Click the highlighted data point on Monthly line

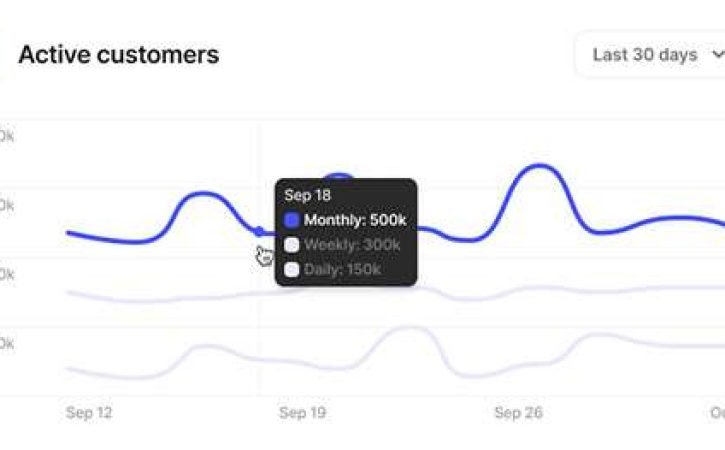point(259,231)
